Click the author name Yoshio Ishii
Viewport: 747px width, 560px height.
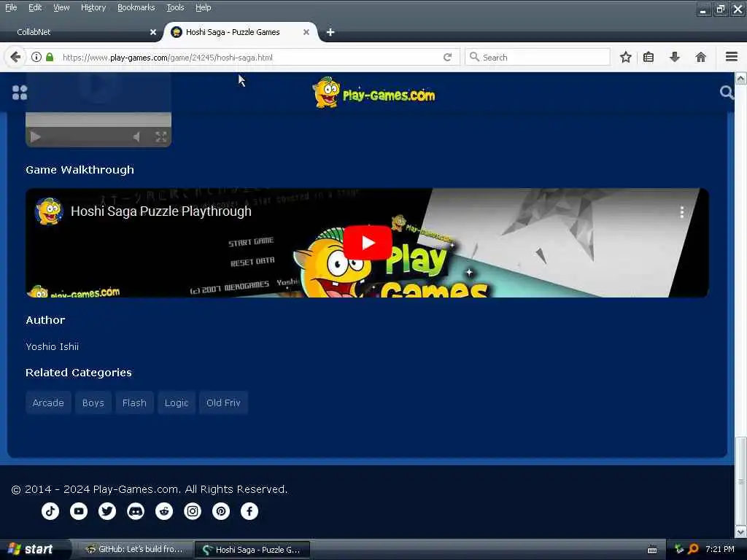pyautogui.click(x=53, y=346)
